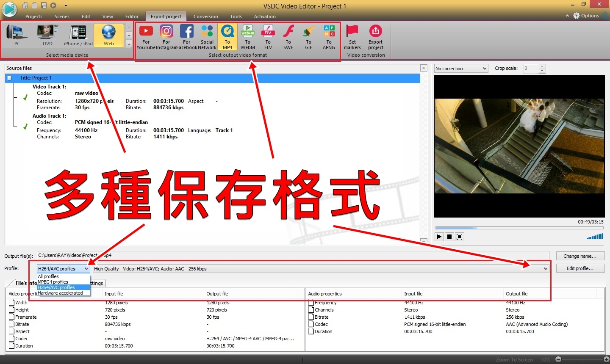Select the To MP4 output format
This screenshot has height=364, width=610.
tap(227, 37)
